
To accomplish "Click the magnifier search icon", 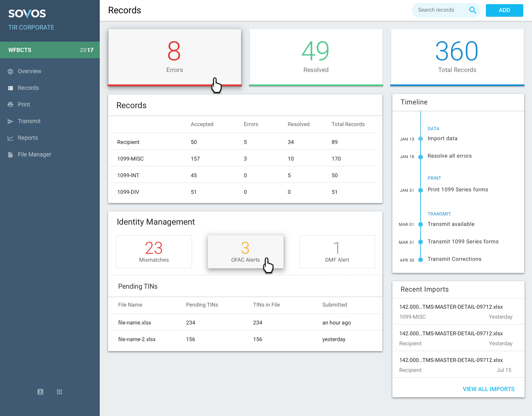I will click(473, 10).
